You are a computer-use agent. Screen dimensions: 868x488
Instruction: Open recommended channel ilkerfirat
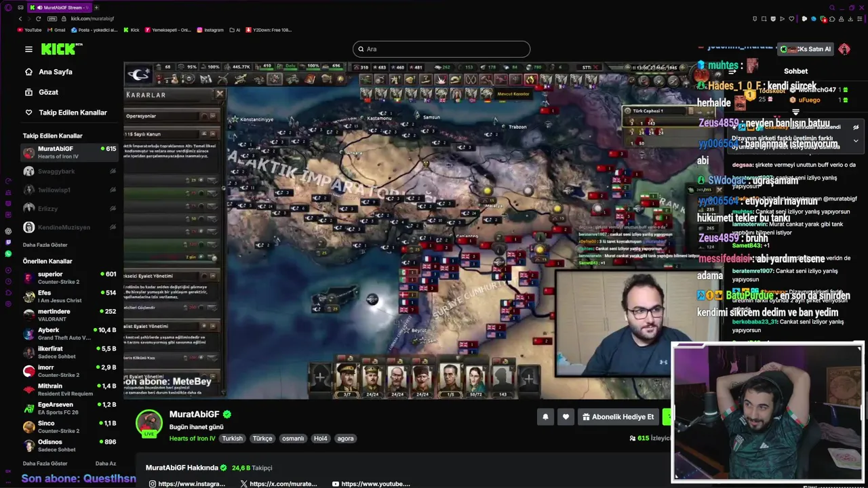point(70,352)
